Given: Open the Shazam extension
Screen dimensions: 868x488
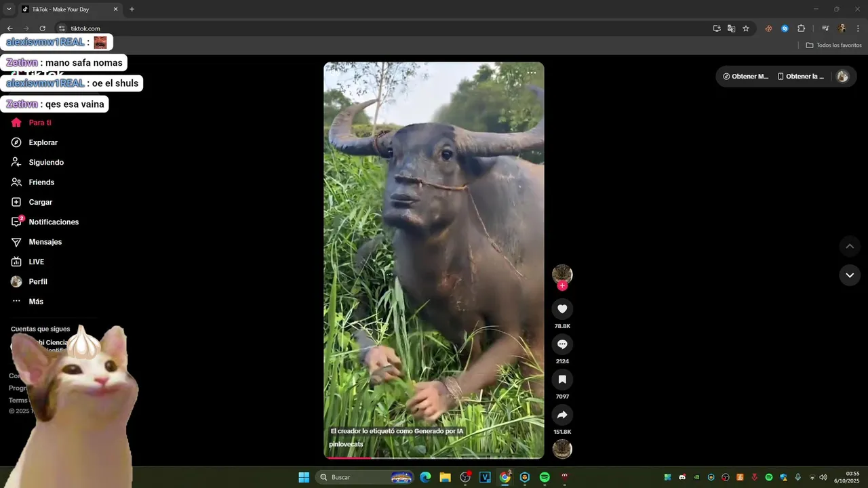Looking at the screenshot, I should (785, 28).
